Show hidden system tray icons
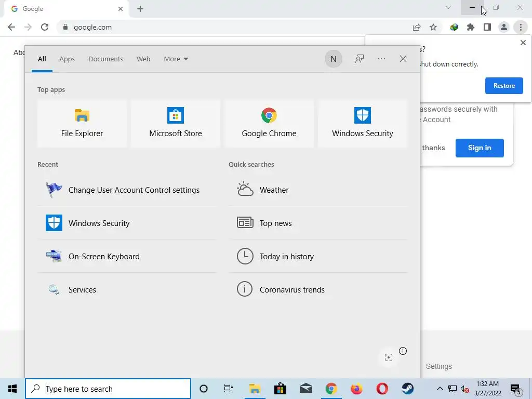 [440, 389]
